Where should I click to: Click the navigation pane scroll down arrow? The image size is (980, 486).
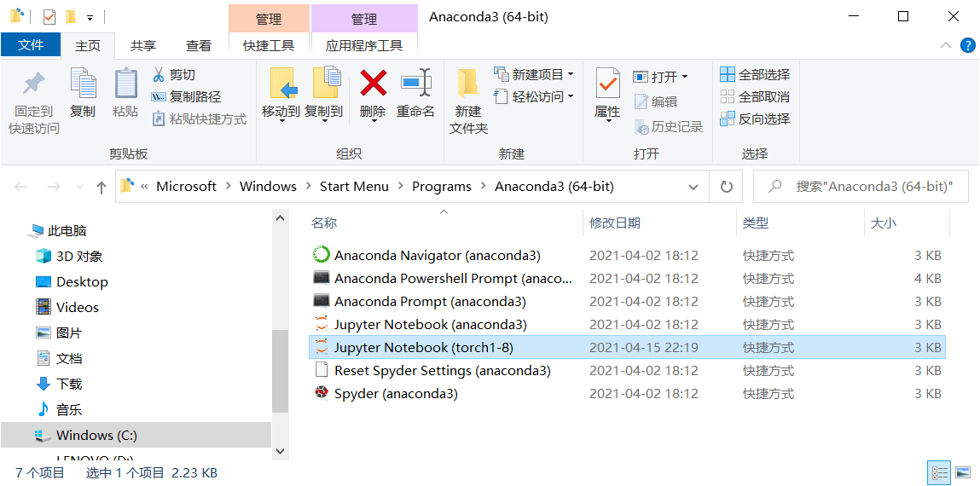(x=280, y=450)
